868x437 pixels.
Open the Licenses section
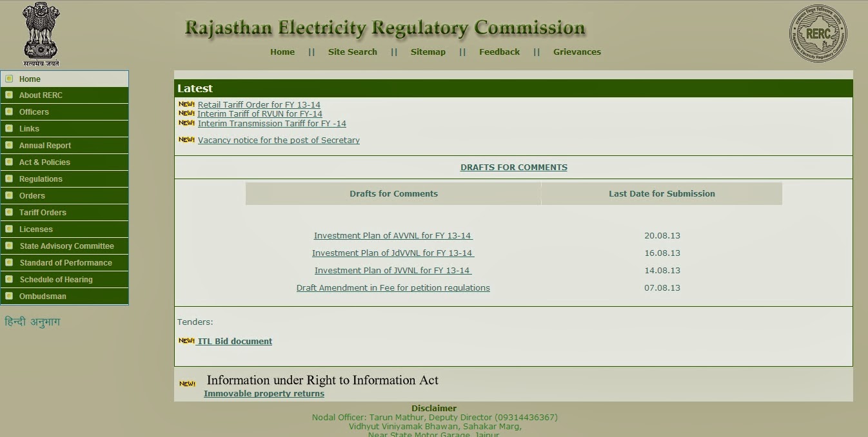point(64,229)
